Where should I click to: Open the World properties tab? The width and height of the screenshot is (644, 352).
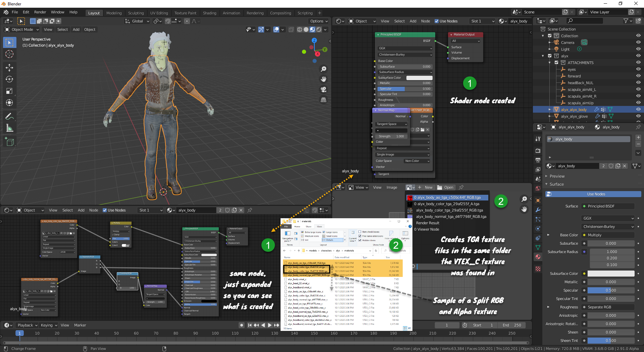coord(538,188)
